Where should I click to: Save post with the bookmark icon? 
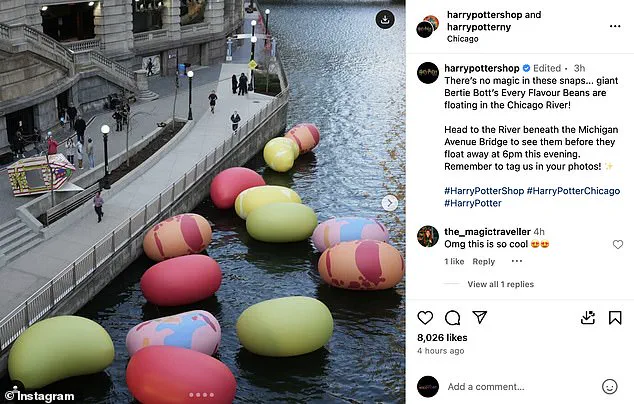[x=615, y=318]
